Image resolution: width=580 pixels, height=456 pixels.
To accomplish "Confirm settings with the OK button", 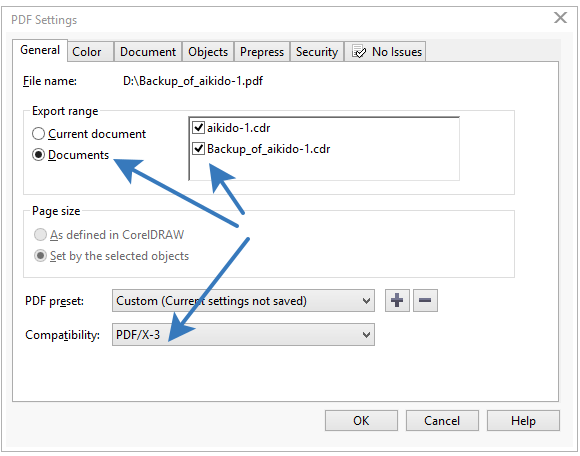I will [x=361, y=420].
